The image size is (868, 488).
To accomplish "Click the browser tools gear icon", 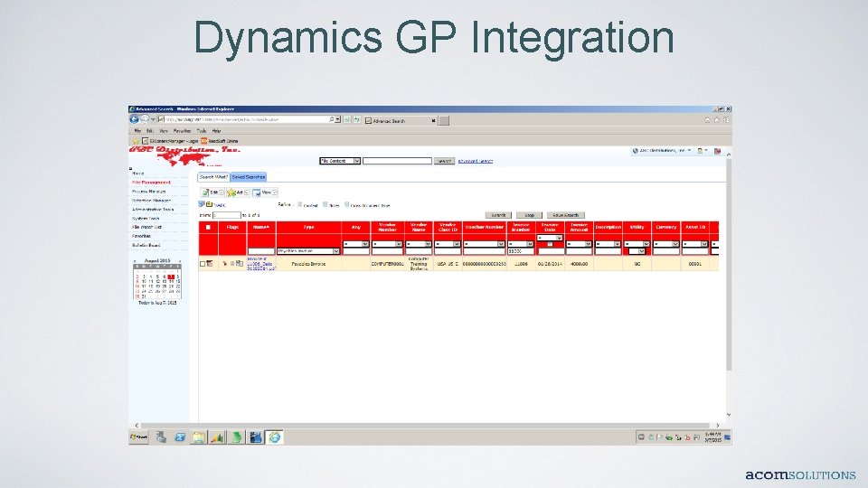I will coord(726,119).
